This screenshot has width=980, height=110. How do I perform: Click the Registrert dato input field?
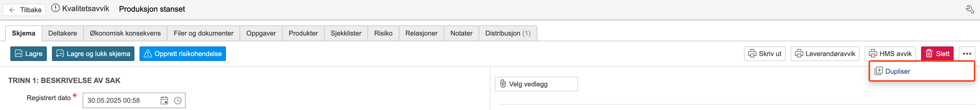pyautogui.click(x=120, y=100)
